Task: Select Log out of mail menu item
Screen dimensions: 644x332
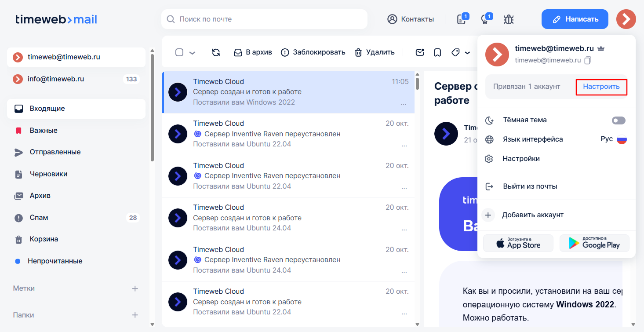Action: (530, 186)
